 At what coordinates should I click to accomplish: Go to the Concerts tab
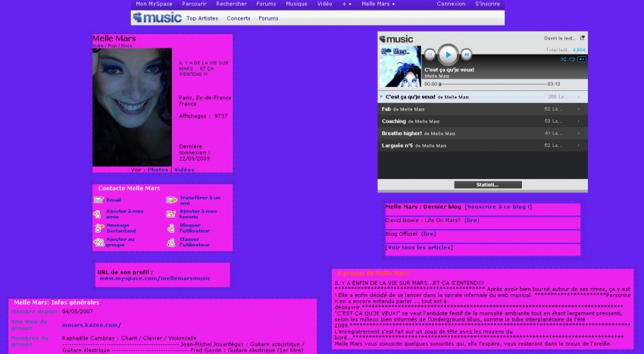[x=238, y=18]
